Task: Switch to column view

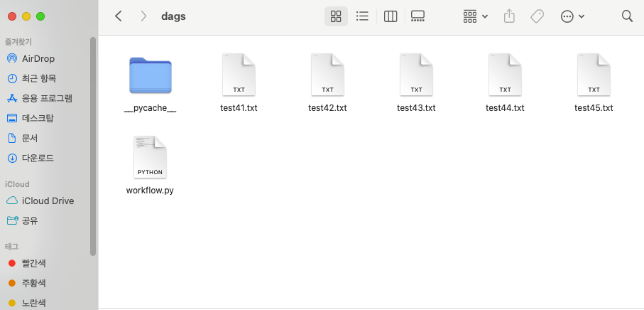Action: [390, 16]
